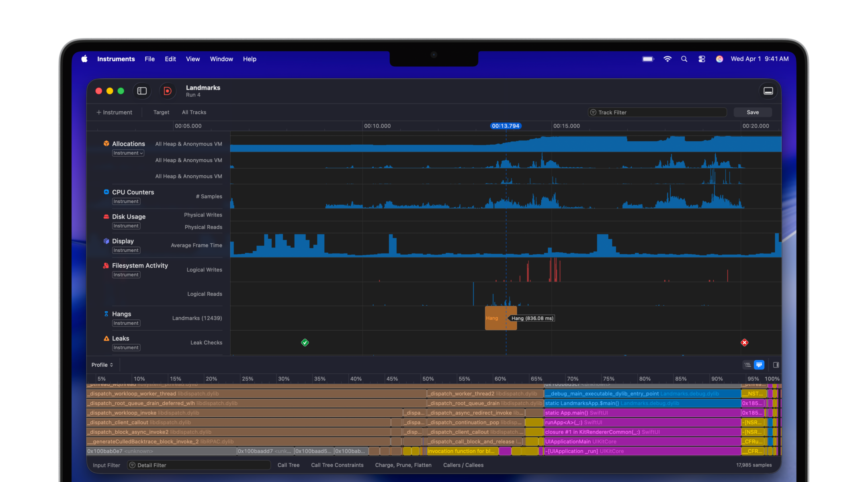Open the Allocations Instrument dropdown
The height and width of the screenshot is (482, 868).
point(128,153)
